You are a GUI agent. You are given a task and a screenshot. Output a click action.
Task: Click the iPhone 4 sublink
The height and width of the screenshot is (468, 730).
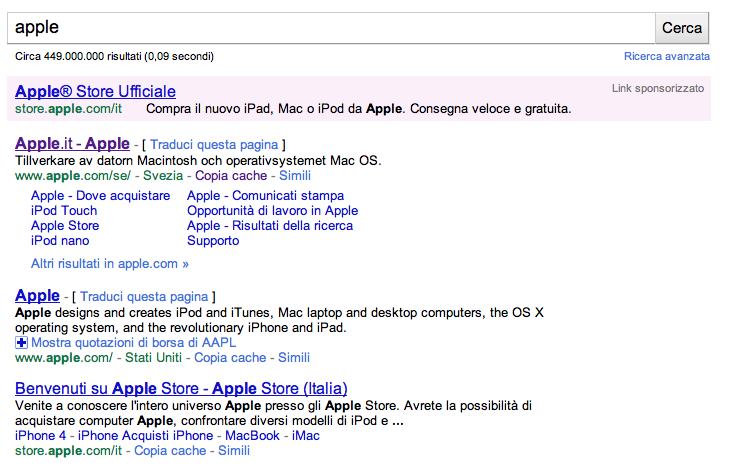click(x=43, y=436)
